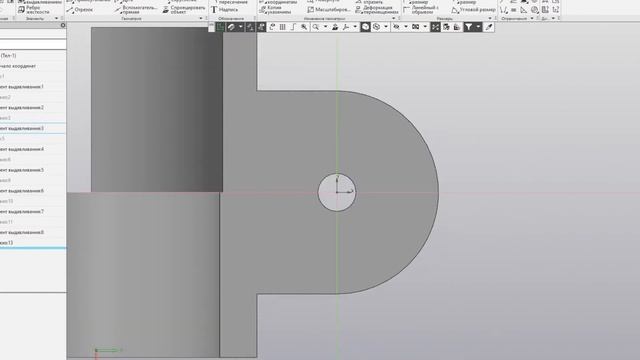Select Элемент выдавливания:3 in the tree
The height and width of the screenshot is (360, 640).
pyautogui.click(x=22, y=129)
